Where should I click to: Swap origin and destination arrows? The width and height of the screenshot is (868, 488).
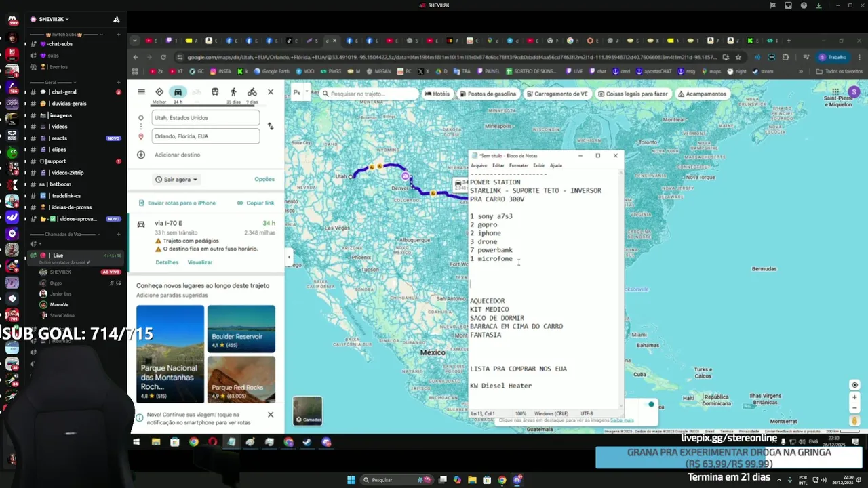(271, 127)
